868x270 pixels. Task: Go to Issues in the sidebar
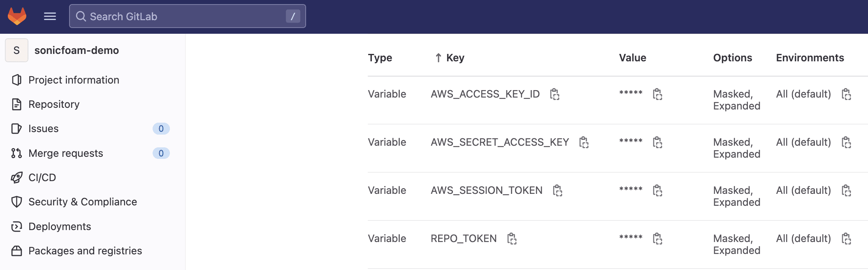click(x=43, y=128)
